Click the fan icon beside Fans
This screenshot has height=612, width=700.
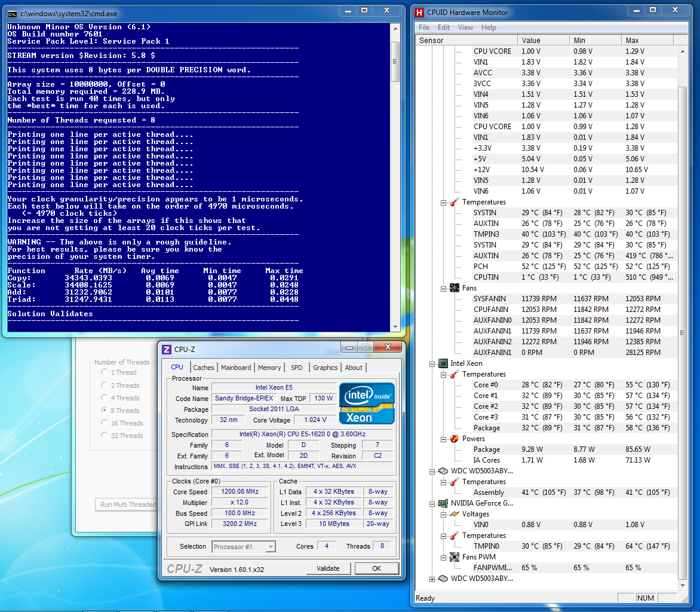pyautogui.click(x=454, y=288)
